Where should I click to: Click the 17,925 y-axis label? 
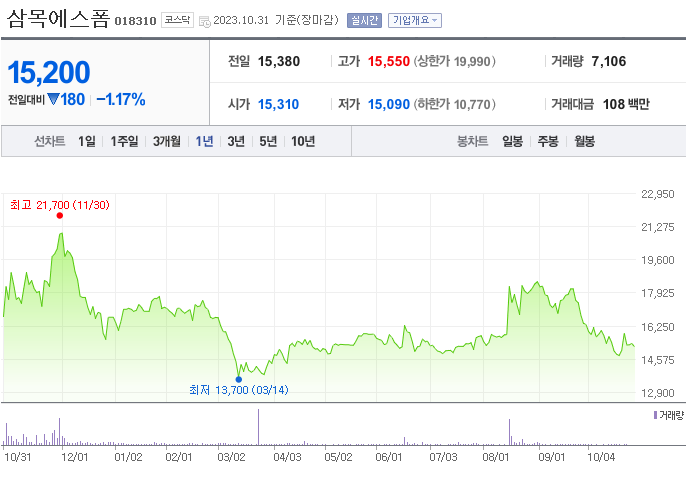658,293
